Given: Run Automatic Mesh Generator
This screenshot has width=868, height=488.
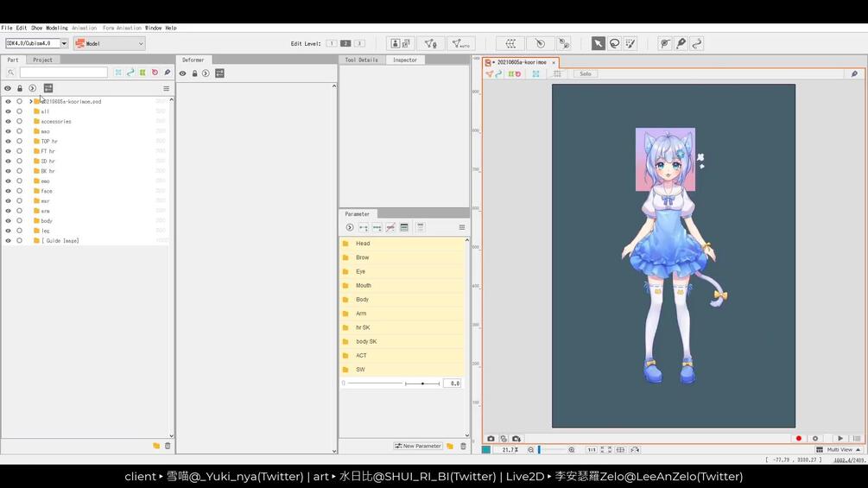Looking at the screenshot, I should click(x=460, y=43).
